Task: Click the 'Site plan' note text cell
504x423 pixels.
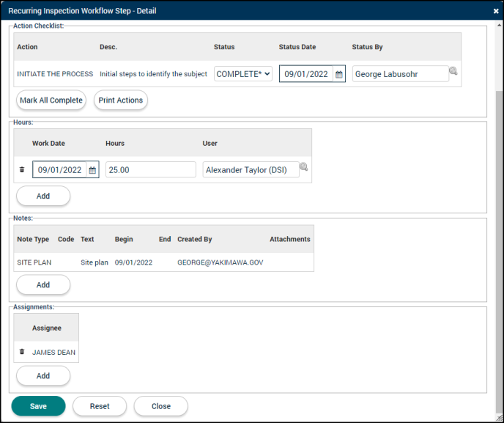Action: (94, 262)
